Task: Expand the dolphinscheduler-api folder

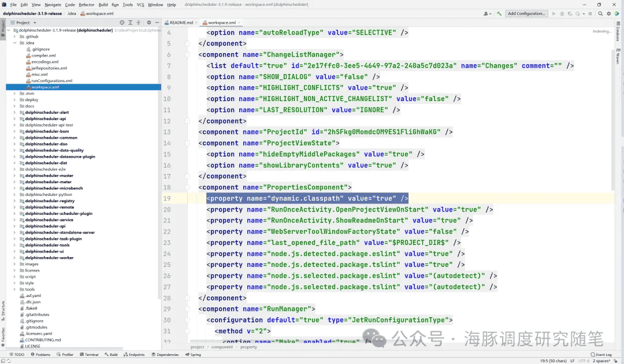Action: click(x=14, y=119)
